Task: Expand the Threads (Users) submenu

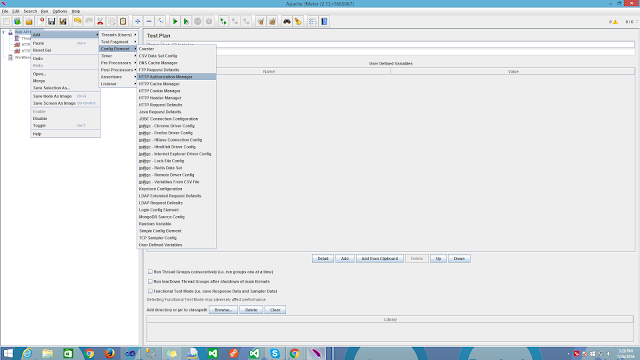Action: [118, 35]
